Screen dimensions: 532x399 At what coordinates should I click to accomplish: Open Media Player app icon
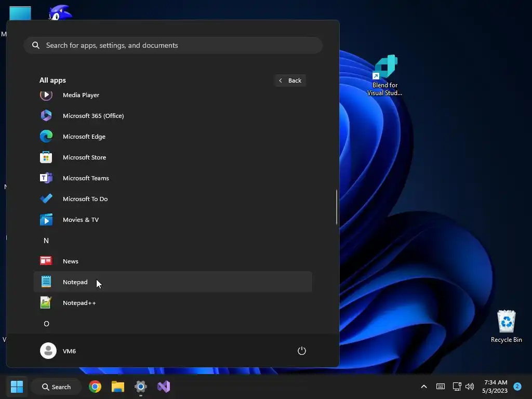coord(46,95)
